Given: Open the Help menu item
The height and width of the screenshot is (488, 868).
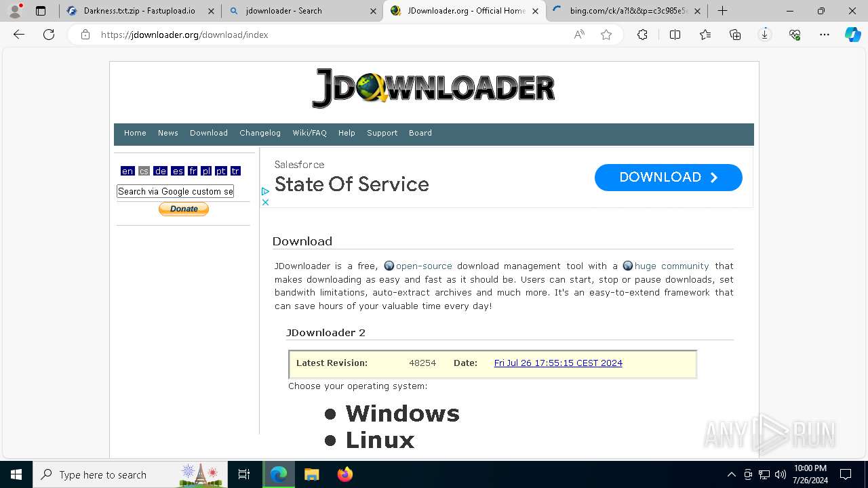Looking at the screenshot, I should point(347,133).
